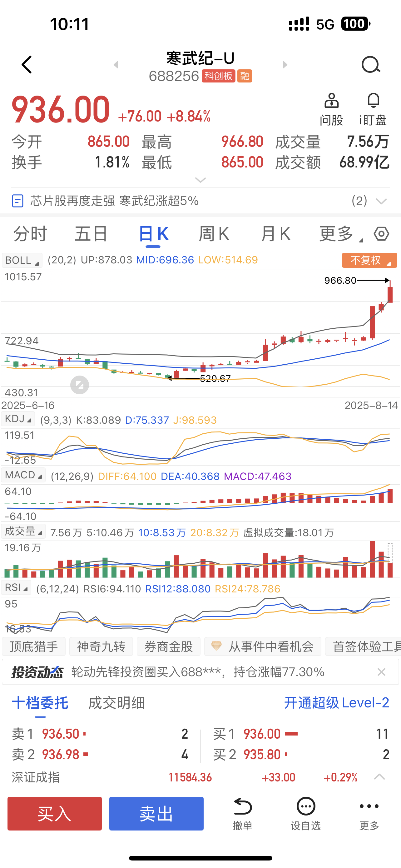Tap the news document icon

17,201
